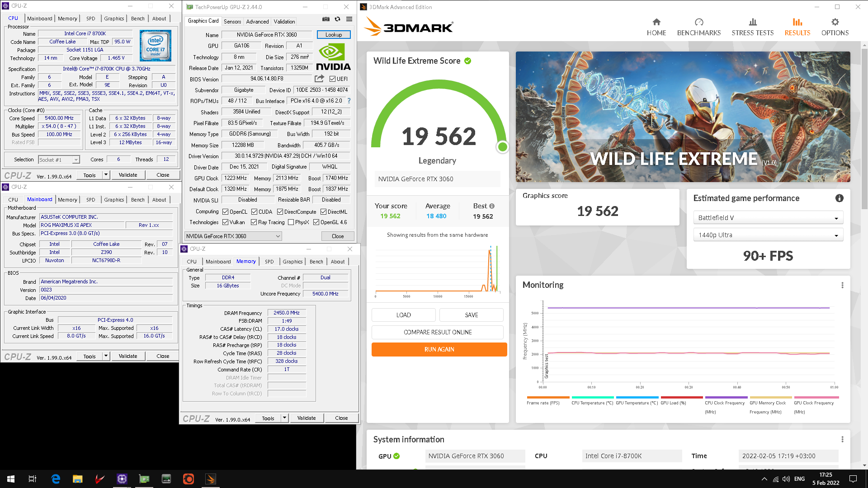Open System information three-dot menu
Screen dimensions: 868x488
point(842,440)
